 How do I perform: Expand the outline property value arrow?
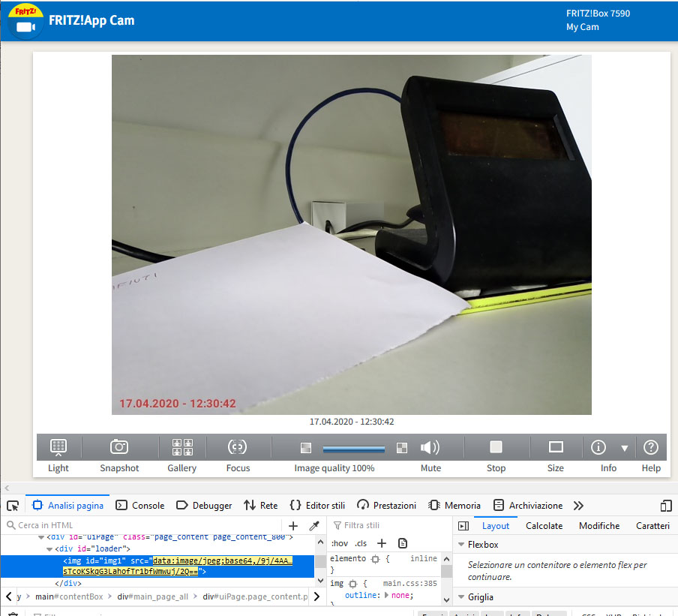(x=386, y=595)
